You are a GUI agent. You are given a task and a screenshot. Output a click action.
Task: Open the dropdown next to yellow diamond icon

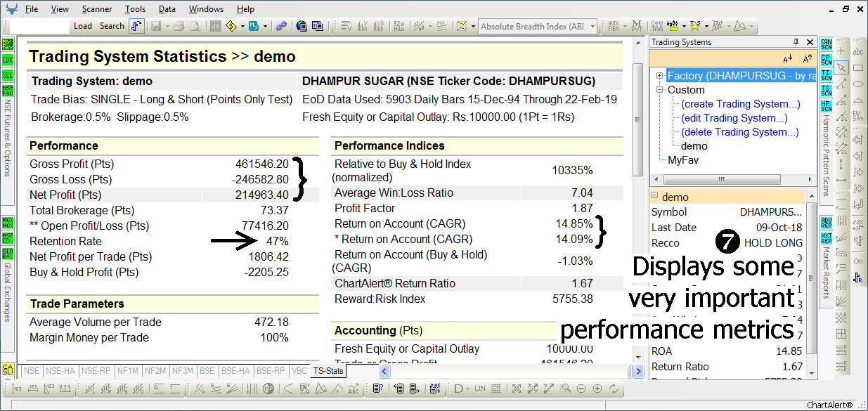pyautogui.click(x=242, y=26)
